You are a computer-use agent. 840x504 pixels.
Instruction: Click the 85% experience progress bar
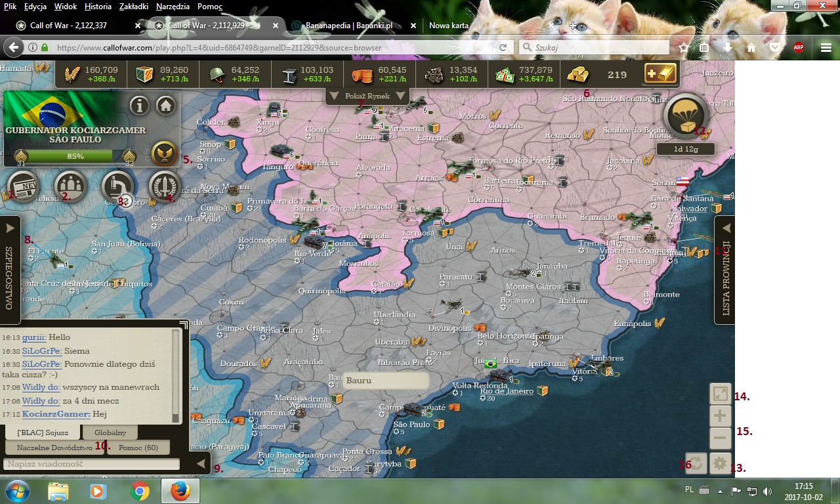pyautogui.click(x=75, y=156)
